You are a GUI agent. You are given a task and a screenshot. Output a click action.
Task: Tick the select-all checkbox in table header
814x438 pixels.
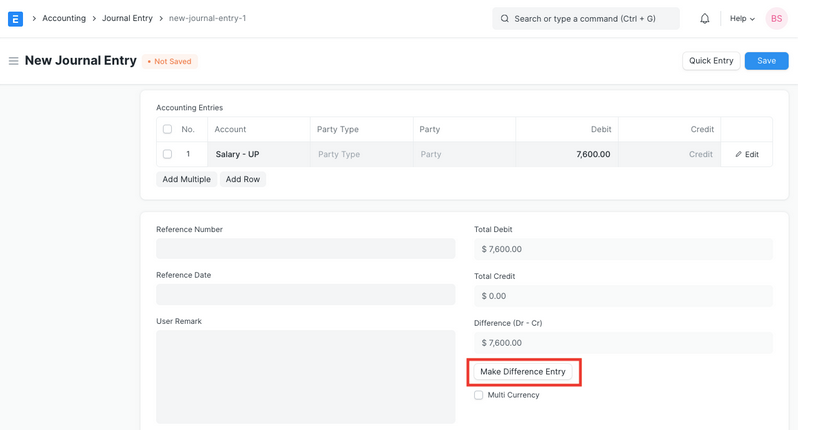tap(167, 129)
